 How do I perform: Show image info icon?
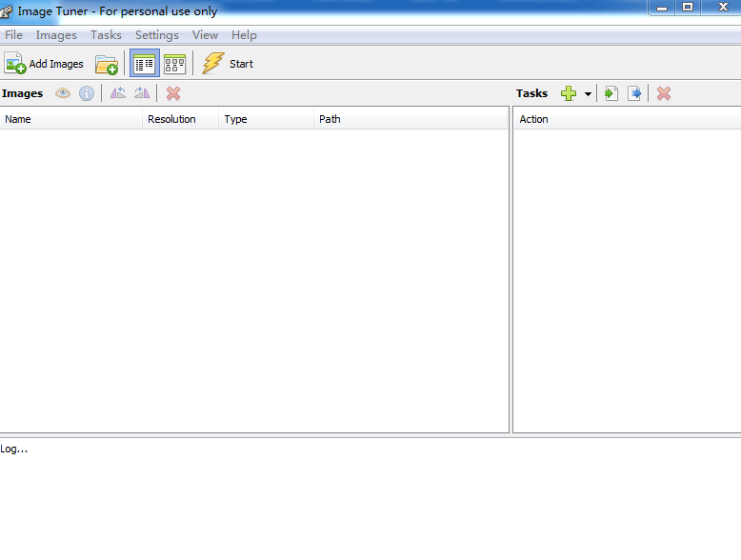coord(87,93)
